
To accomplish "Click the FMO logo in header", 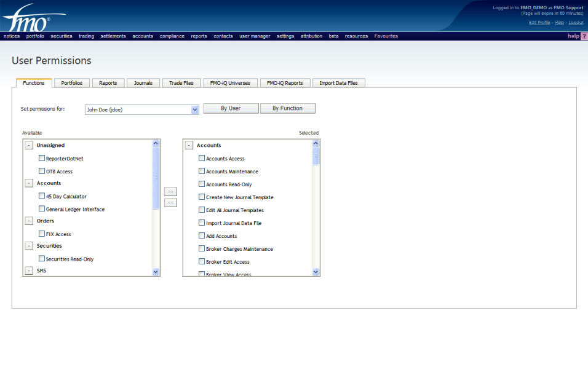I will (28, 18).
